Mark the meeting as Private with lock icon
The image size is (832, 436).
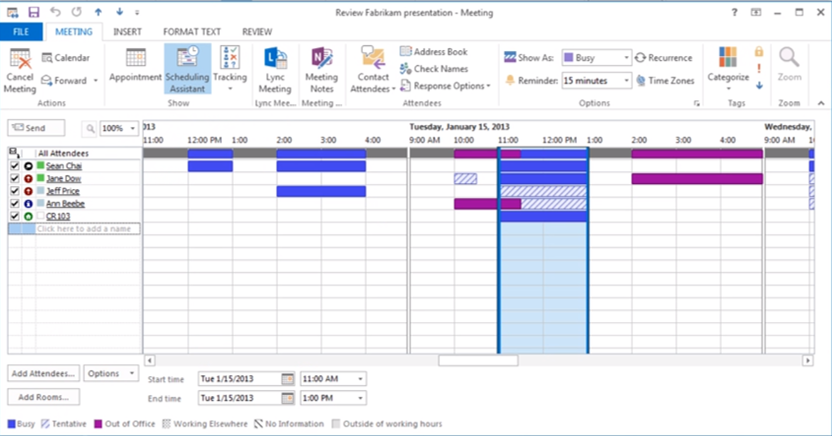click(759, 51)
